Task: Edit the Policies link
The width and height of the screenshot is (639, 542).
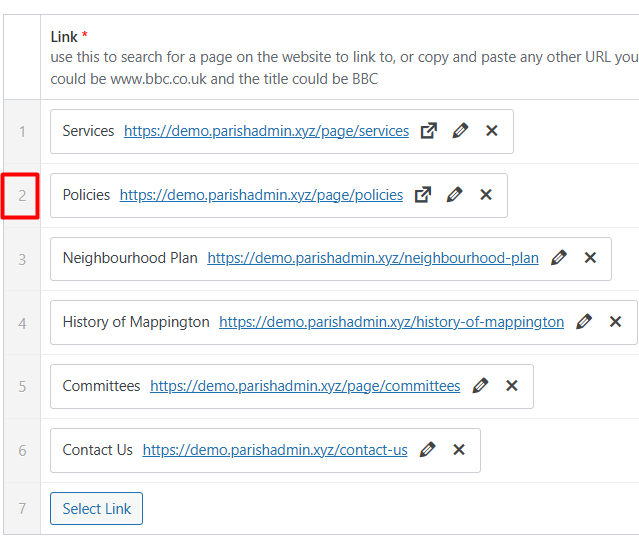Action: tap(454, 195)
